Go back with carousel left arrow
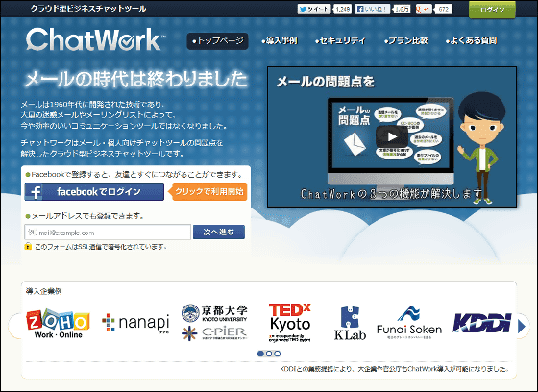 click(15, 326)
